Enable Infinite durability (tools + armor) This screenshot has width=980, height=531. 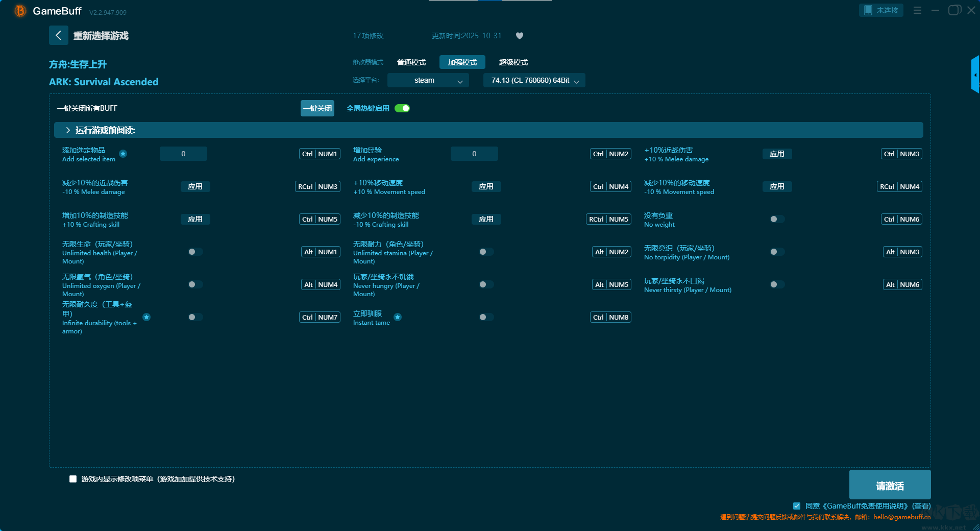pos(195,317)
